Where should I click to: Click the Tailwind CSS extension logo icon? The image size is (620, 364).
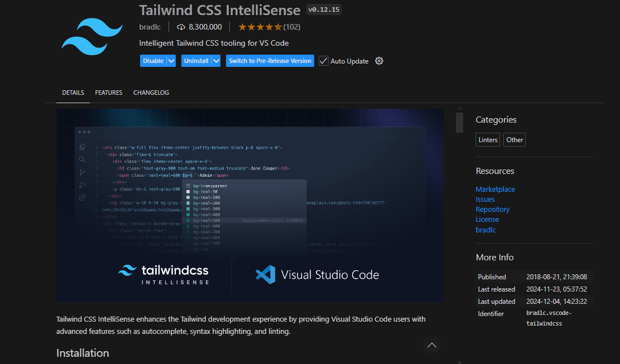click(x=92, y=36)
